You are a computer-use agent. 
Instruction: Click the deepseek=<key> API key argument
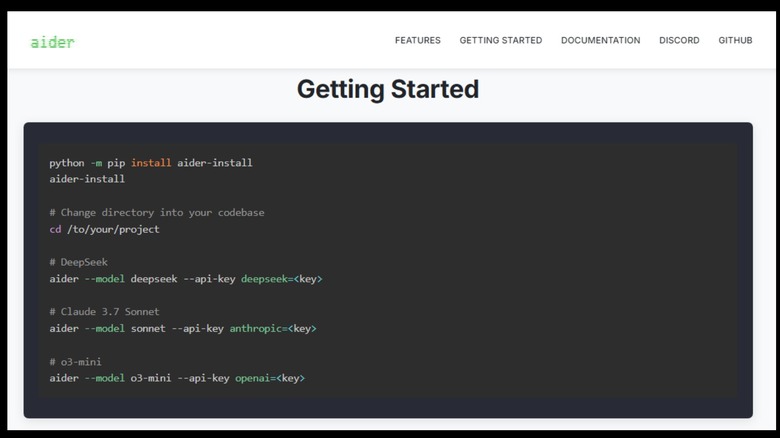(x=281, y=279)
